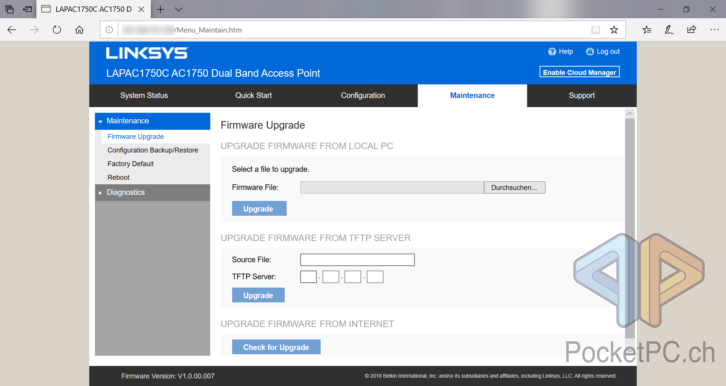Click Upgrade button under TFTP server section
Image resolution: width=726 pixels, height=386 pixels.
click(x=258, y=295)
